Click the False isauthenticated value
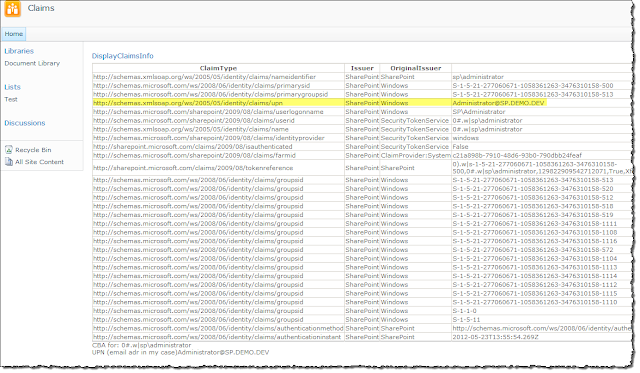 tap(460, 147)
